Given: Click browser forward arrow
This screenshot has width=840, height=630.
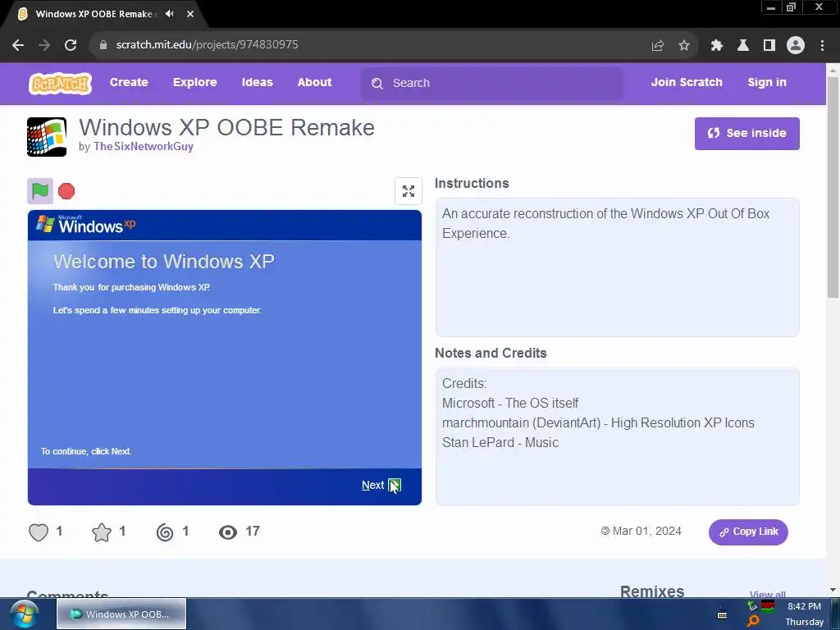Looking at the screenshot, I should click(x=44, y=45).
